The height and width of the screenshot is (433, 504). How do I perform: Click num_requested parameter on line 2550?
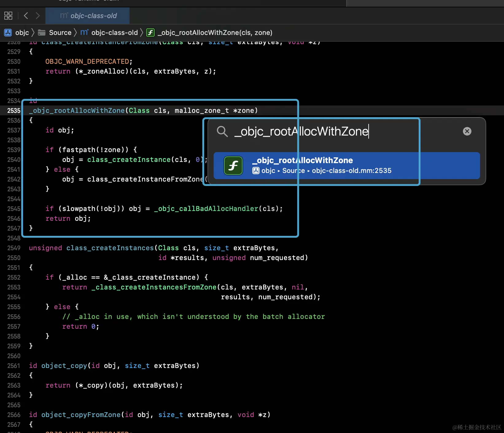coord(277,258)
